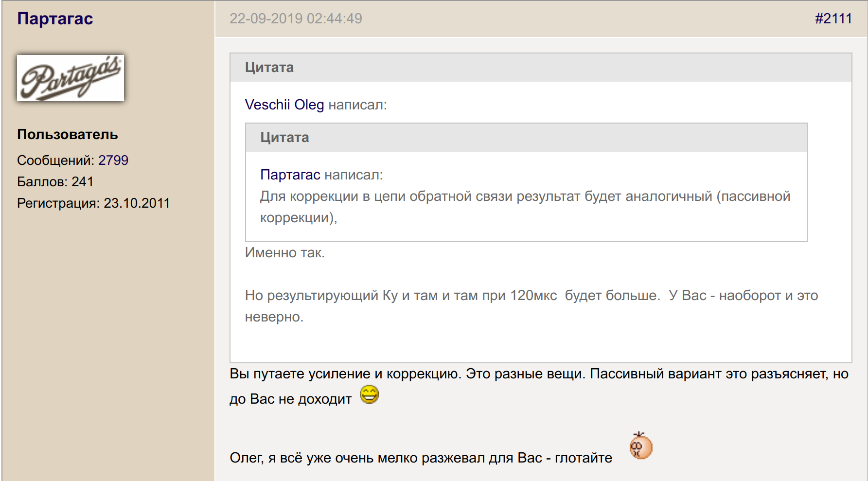Click the Пользователь rank label

pyautogui.click(x=68, y=134)
